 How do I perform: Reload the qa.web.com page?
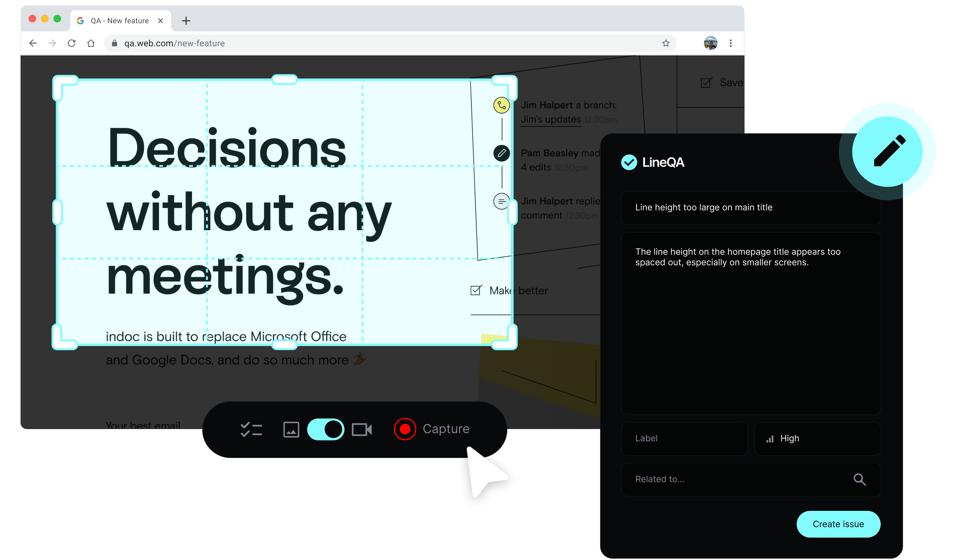coord(72,43)
